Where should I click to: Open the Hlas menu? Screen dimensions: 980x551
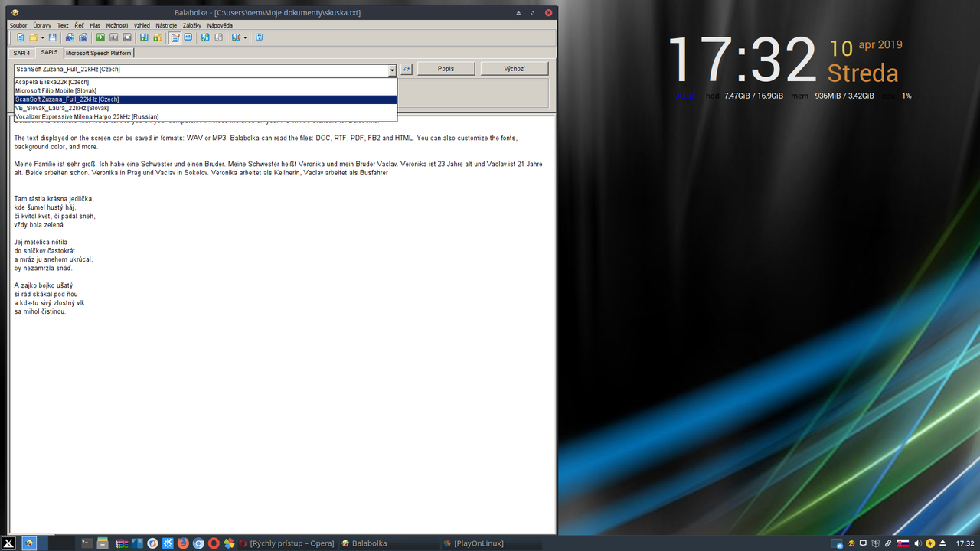click(95, 25)
